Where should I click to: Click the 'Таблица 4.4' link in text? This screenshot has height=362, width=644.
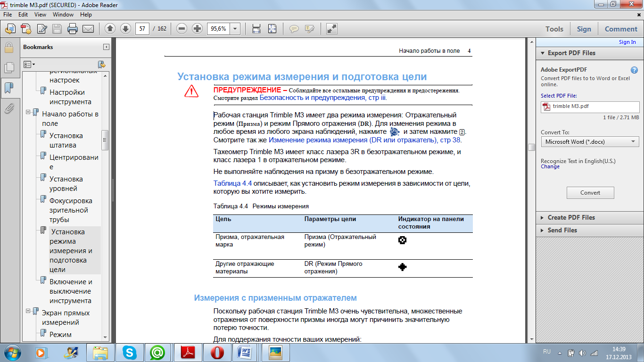[x=232, y=183]
